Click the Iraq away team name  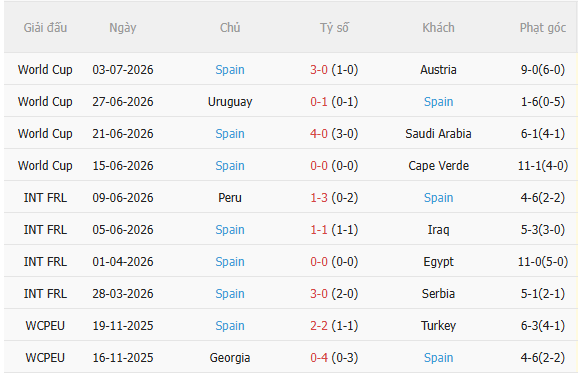pyautogui.click(x=438, y=230)
